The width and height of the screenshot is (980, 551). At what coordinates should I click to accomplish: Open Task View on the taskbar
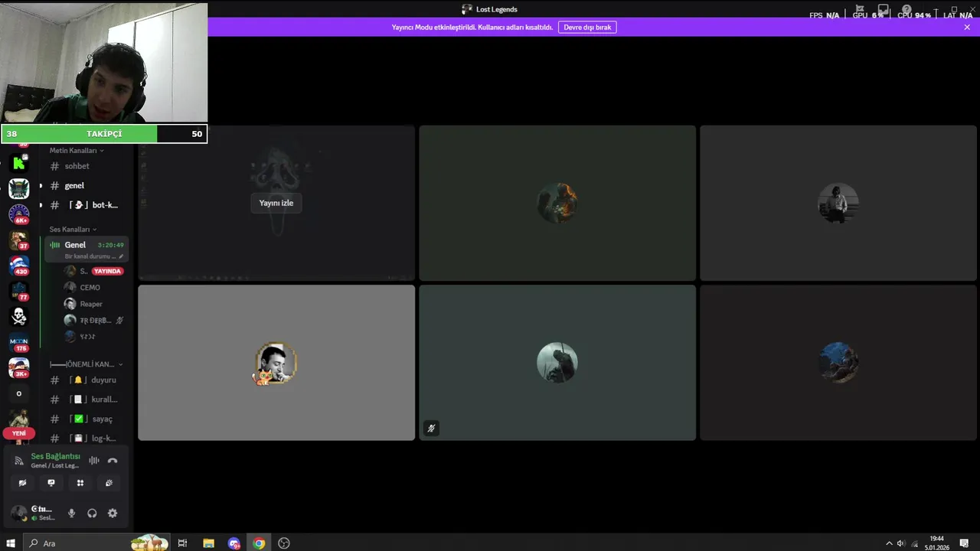coord(182,543)
